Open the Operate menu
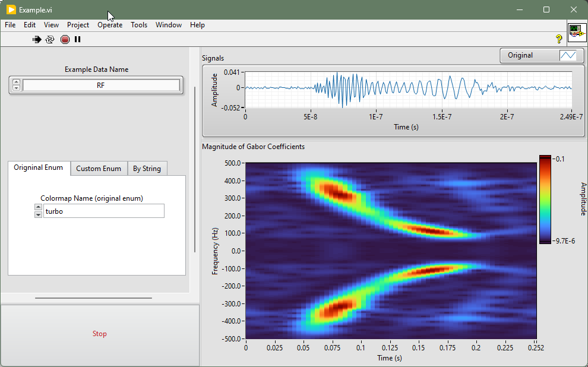Image resolution: width=588 pixels, height=367 pixels. tap(110, 25)
